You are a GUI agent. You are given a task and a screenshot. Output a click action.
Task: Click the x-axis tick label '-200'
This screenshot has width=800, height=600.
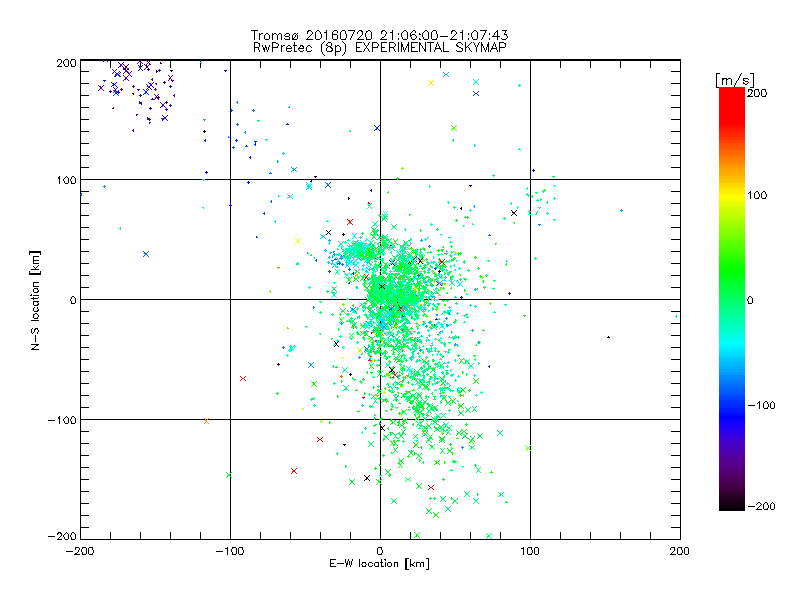80,551
